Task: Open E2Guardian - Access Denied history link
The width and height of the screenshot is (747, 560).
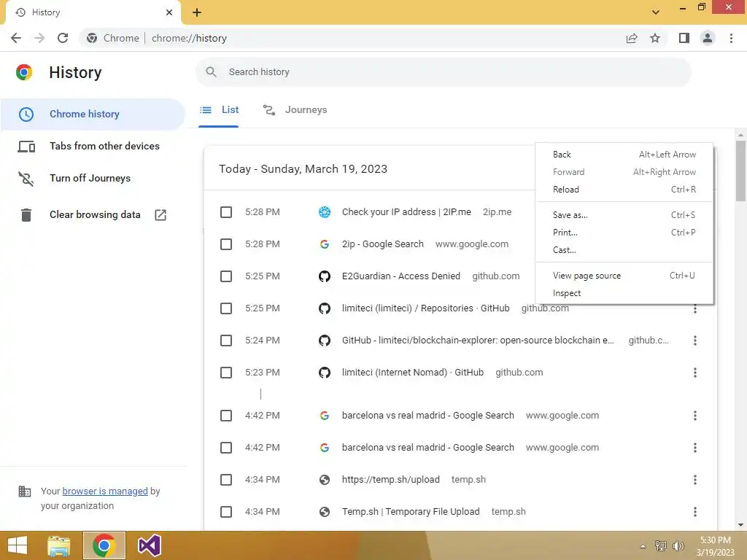Action: [x=401, y=276]
